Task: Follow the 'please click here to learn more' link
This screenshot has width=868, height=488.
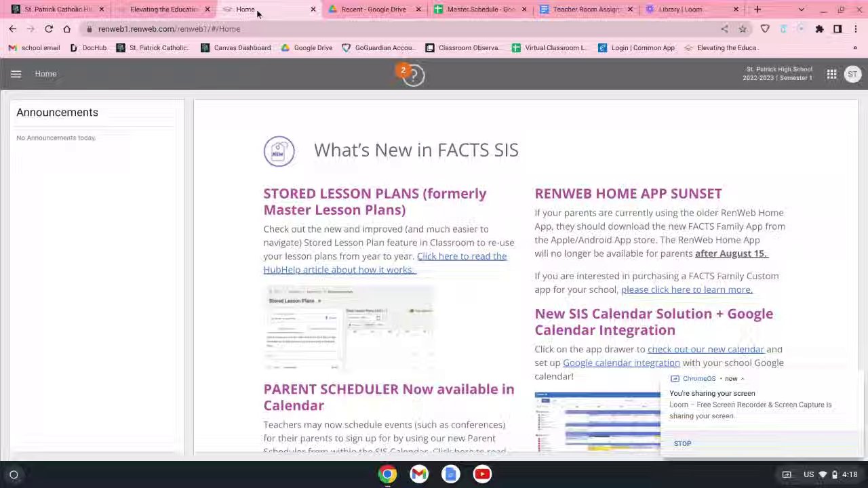Action: click(x=687, y=290)
